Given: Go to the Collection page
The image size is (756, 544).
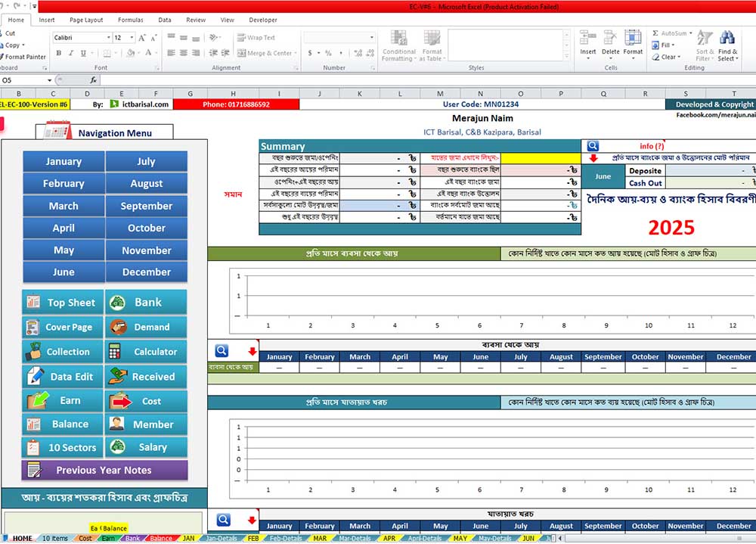Looking at the screenshot, I should 63,352.
